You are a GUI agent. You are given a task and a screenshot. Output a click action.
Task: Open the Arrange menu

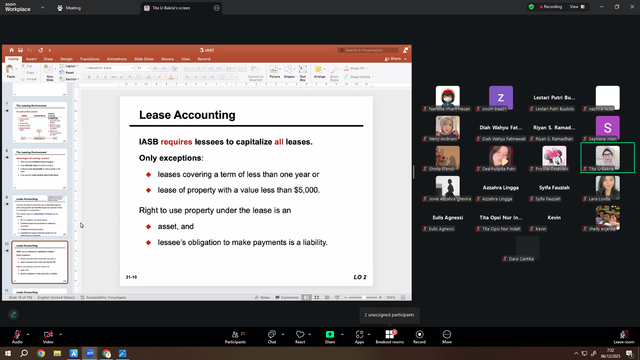(x=319, y=72)
